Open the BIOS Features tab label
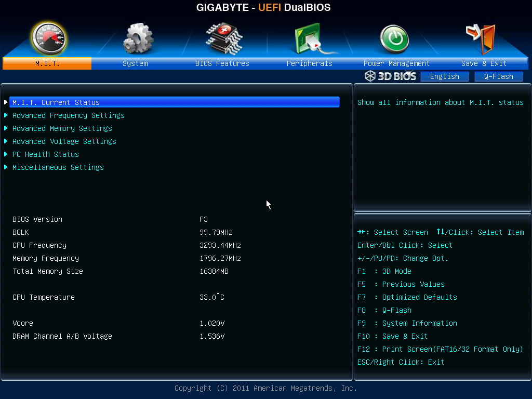Image resolution: width=532 pixels, height=399 pixels. (x=222, y=63)
